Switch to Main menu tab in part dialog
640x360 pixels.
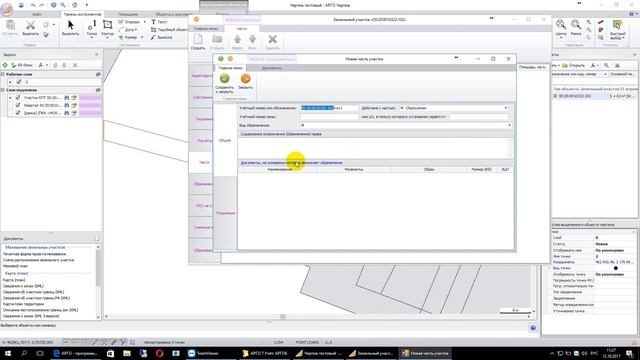coord(231,68)
